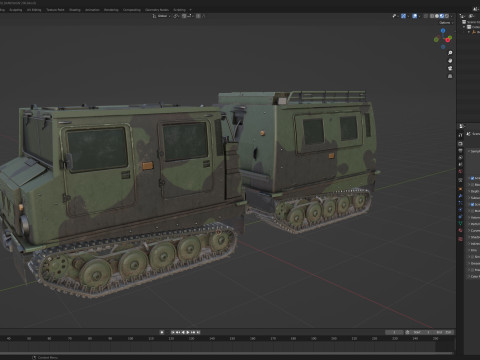Screen dimensions: 480x360
Task: Open the Modifiers wrench properties tab
Action: pyautogui.click(x=460, y=196)
